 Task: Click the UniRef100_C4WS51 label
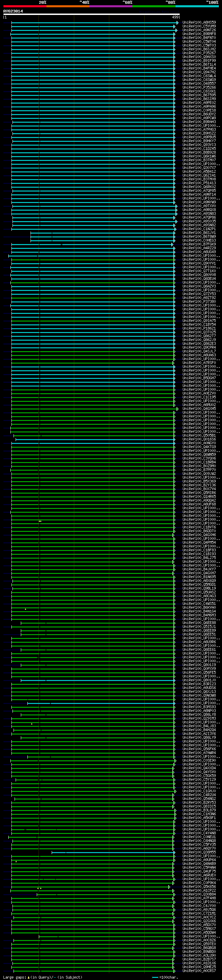click(199, 604)
